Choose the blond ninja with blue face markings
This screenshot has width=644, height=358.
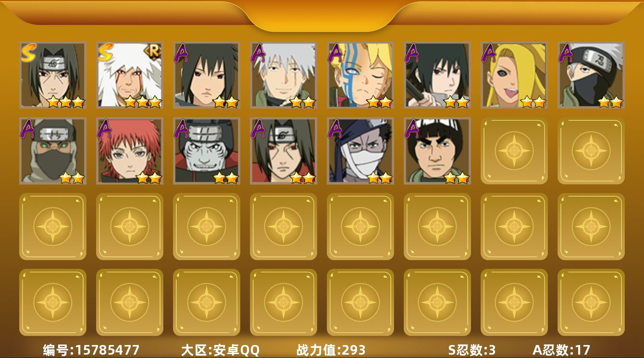click(360, 75)
